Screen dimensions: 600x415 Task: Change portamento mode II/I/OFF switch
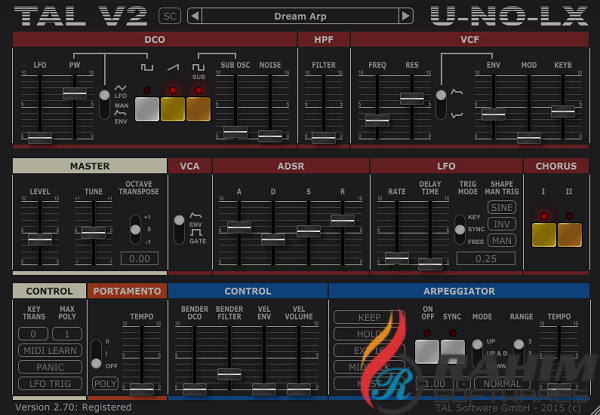click(x=96, y=354)
